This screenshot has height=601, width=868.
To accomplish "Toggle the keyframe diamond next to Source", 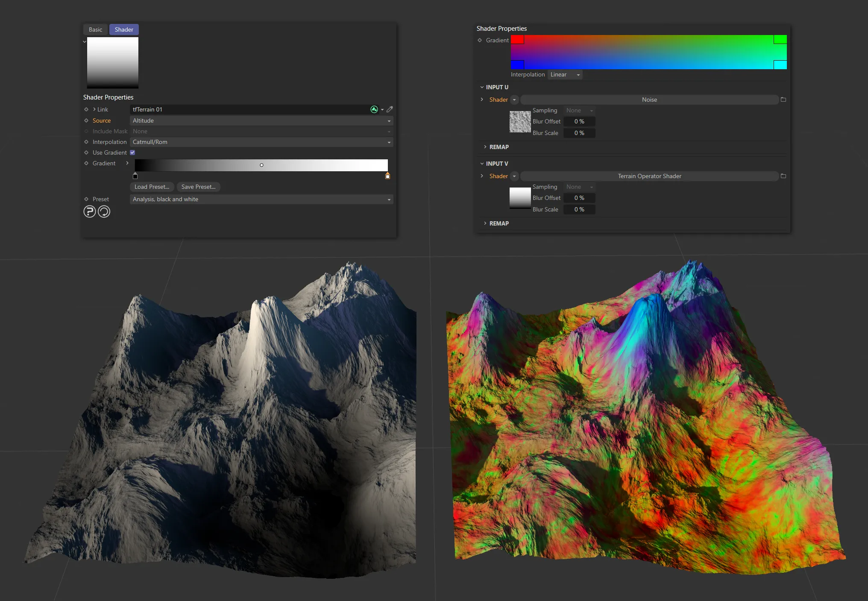I will coord(86,120).
